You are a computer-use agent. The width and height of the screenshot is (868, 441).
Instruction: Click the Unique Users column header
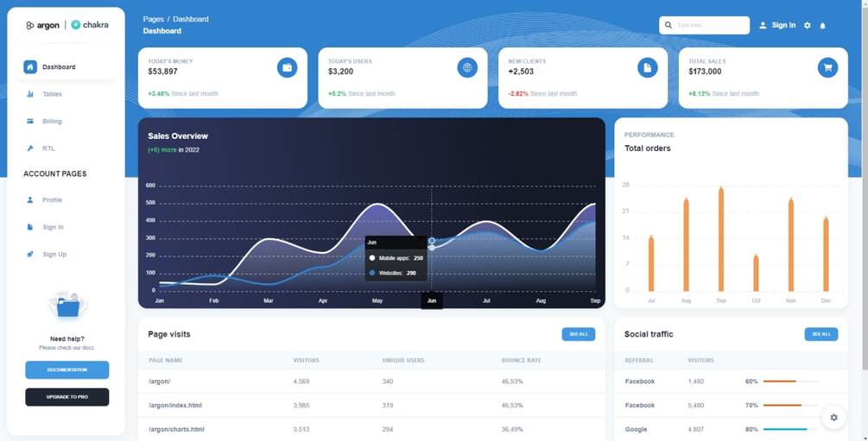pyautogui.click(x=403, y=360)
